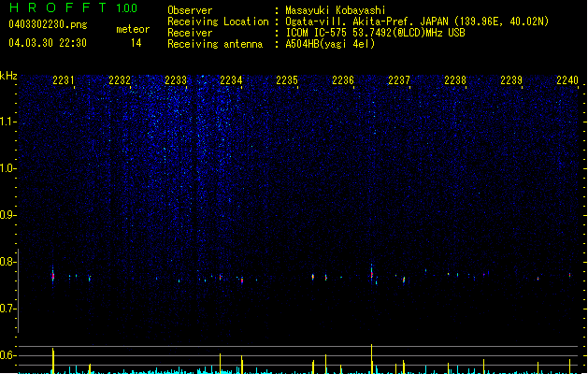Select the Ogata-vill. Akita-Pref. JAPAN location text
This screenshot has height=374, width=588.
tap(417, 22)
